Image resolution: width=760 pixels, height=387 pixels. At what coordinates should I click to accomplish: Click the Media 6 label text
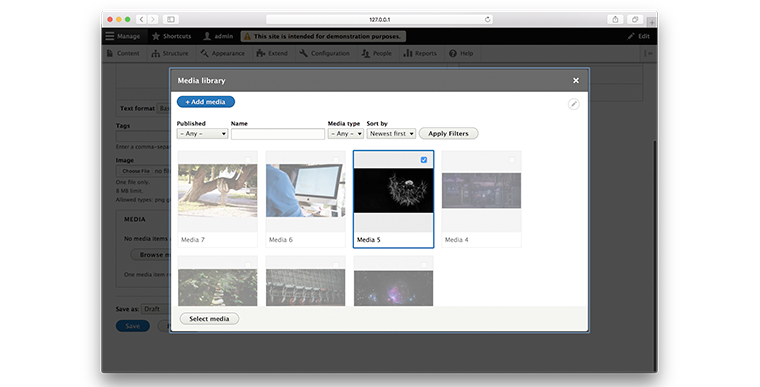[281, 240]
